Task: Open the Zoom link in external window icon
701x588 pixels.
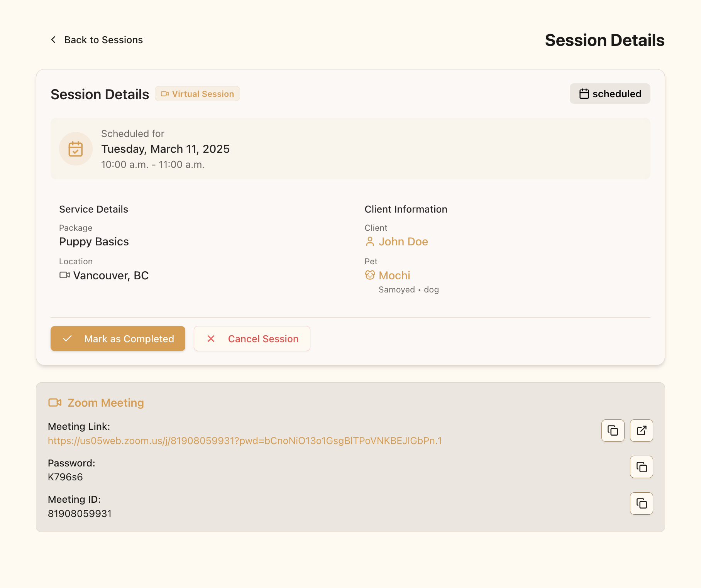Action: point(641,431)
